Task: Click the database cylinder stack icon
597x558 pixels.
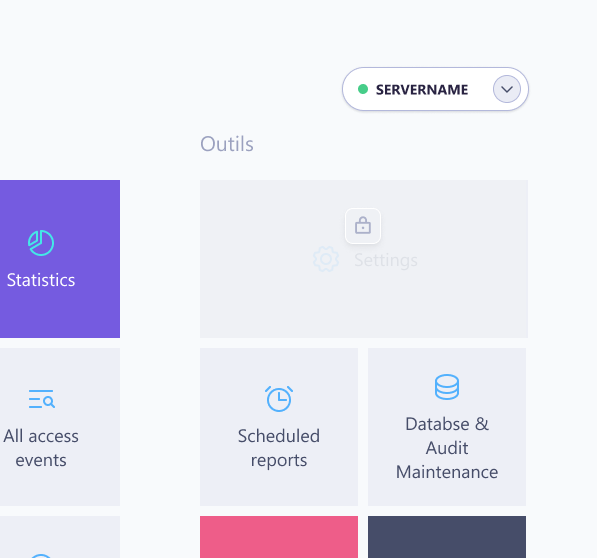Action: pyautogui.click(x=447, y=387)
